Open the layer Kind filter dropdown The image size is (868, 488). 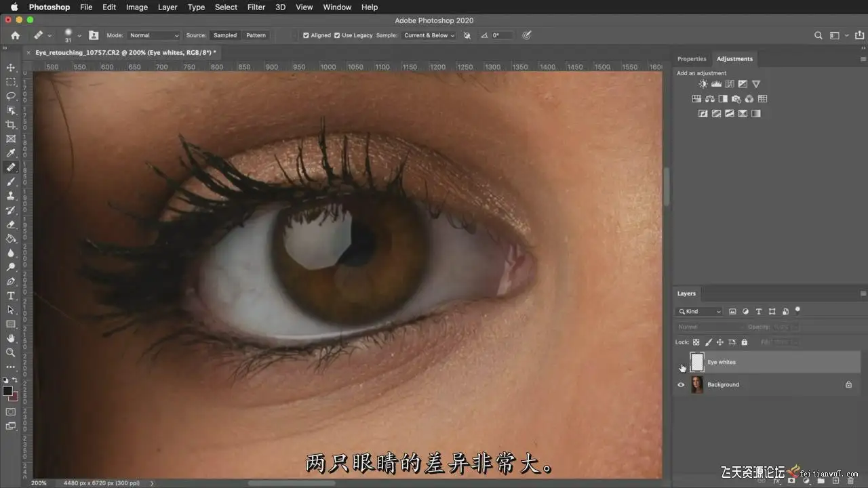(x=700, y=312)
